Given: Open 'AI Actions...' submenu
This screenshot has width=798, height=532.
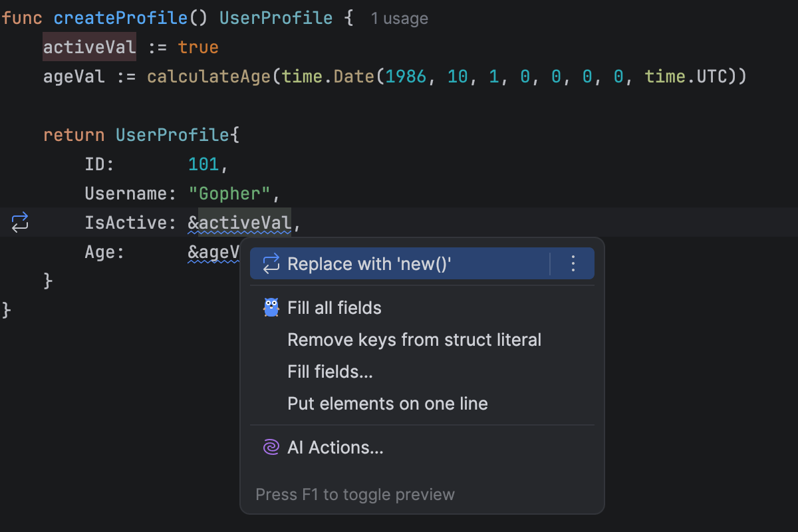Looking at the screenshot, I should pos(422,448).
